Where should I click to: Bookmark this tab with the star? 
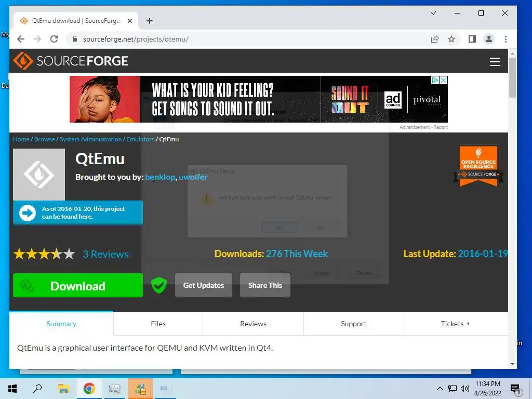[x=451, y=39]
